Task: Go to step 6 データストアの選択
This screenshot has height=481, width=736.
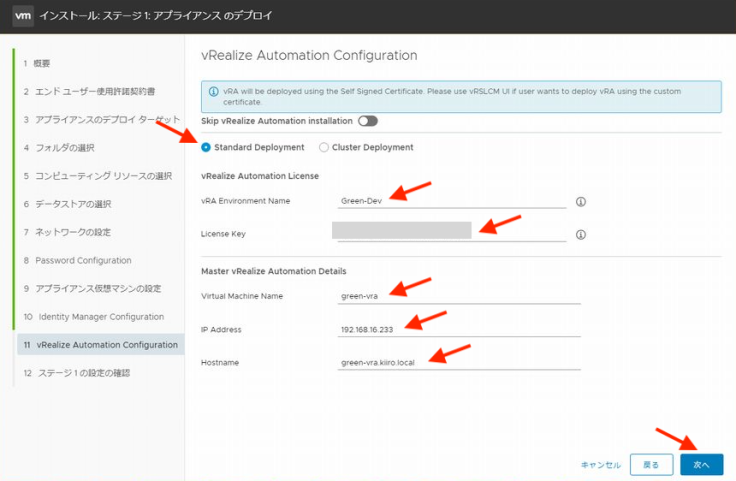Action: [68, 204]
